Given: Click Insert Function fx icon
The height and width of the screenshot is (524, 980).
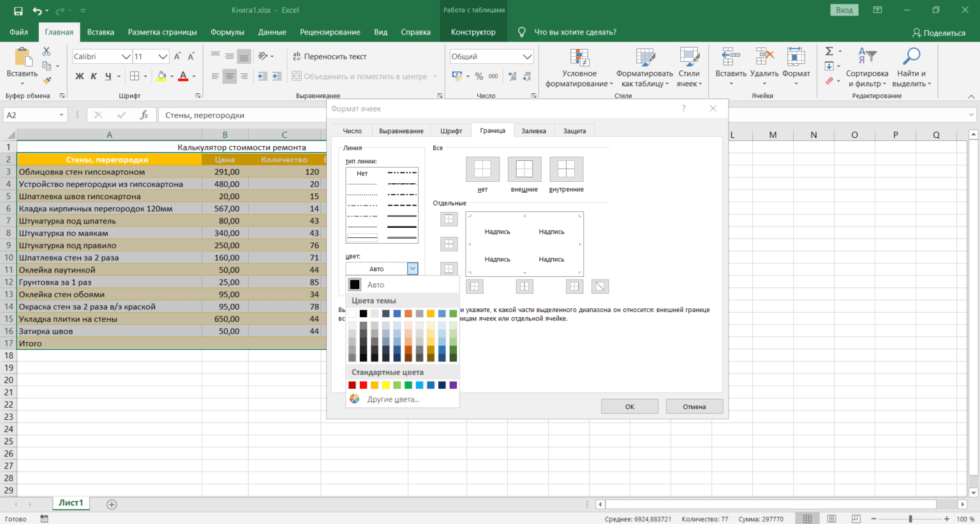Looking at the screenshot, I should (144, 115).
